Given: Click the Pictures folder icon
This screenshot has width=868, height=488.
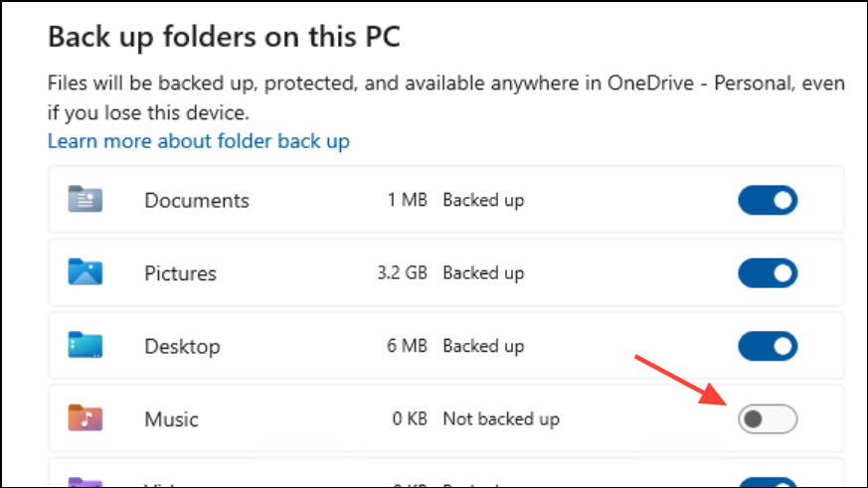Looking at the screenshot, I should (86, 271).
